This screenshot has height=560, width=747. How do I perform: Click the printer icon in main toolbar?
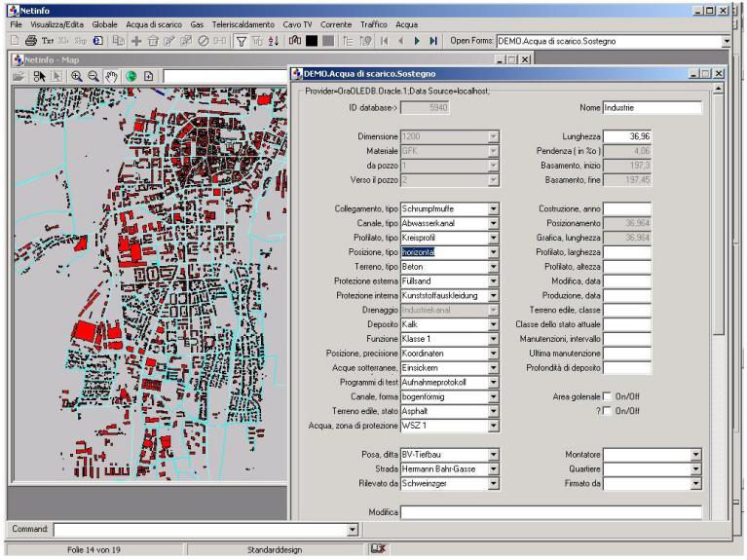(x=30, y=41)
